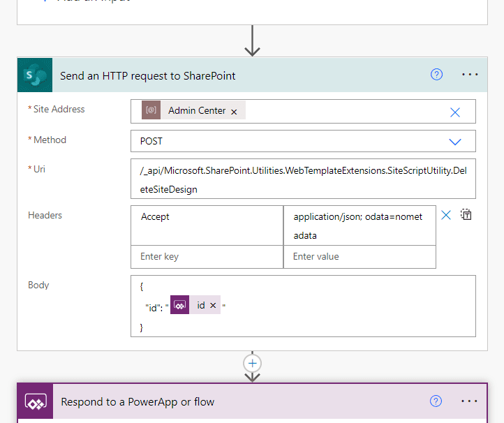
Task: Click the Headers label
Action: pyautogui.click(x=45, y=216)
